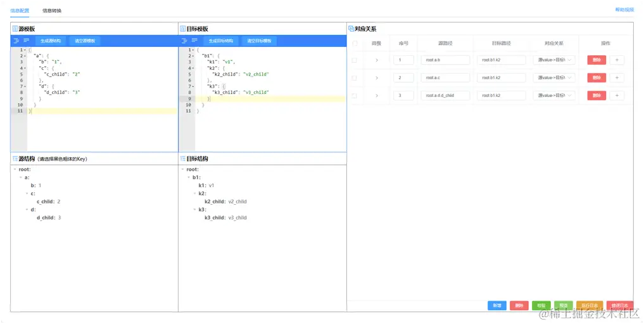Open mapping relation dropdown in row 3
The image size is (644, 324).
point(553,95)
